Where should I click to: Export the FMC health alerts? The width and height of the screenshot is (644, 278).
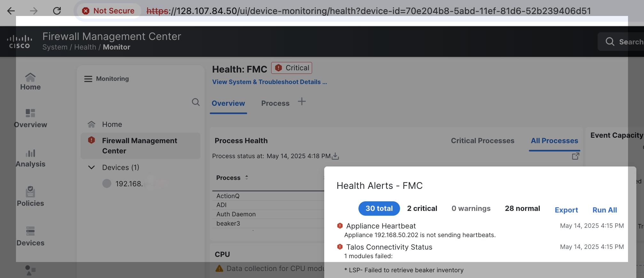(x=566, y=210)
